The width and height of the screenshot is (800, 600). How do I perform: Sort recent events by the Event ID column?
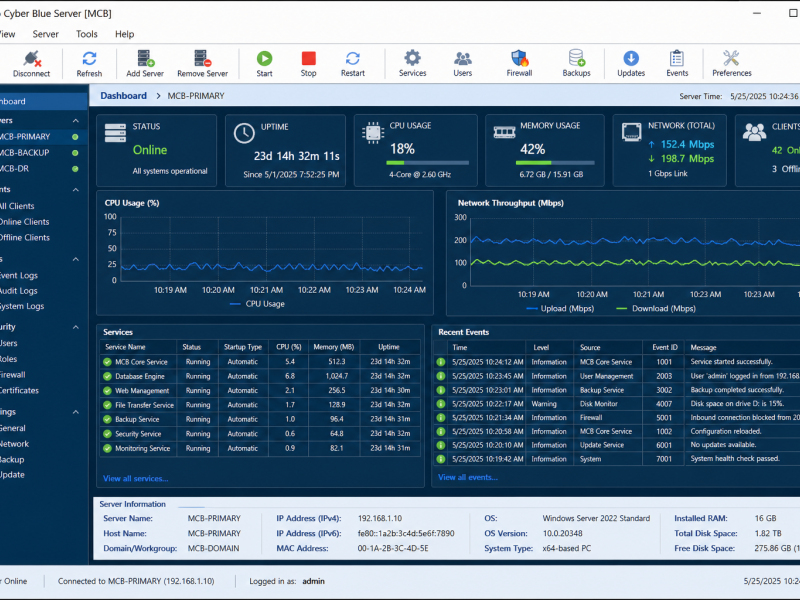[x=664, y=347]
